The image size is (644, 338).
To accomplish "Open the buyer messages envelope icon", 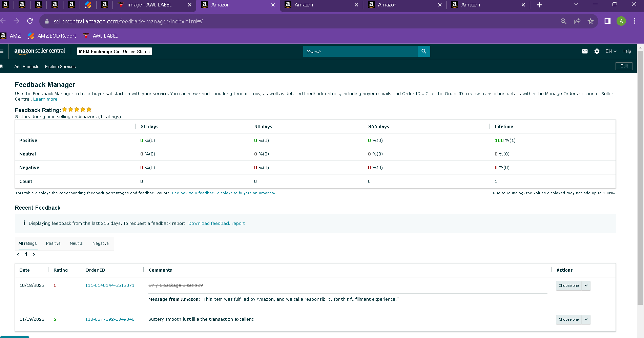I will click(585, 51).
